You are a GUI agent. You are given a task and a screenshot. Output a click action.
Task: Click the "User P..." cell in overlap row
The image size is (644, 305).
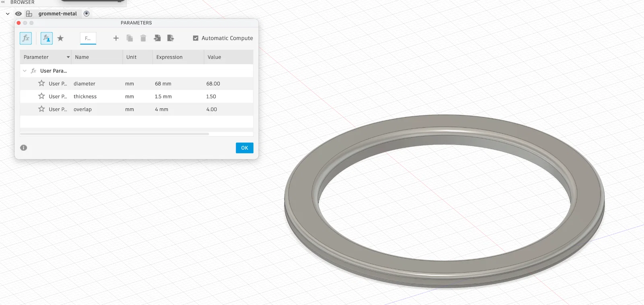pos(58,109)
